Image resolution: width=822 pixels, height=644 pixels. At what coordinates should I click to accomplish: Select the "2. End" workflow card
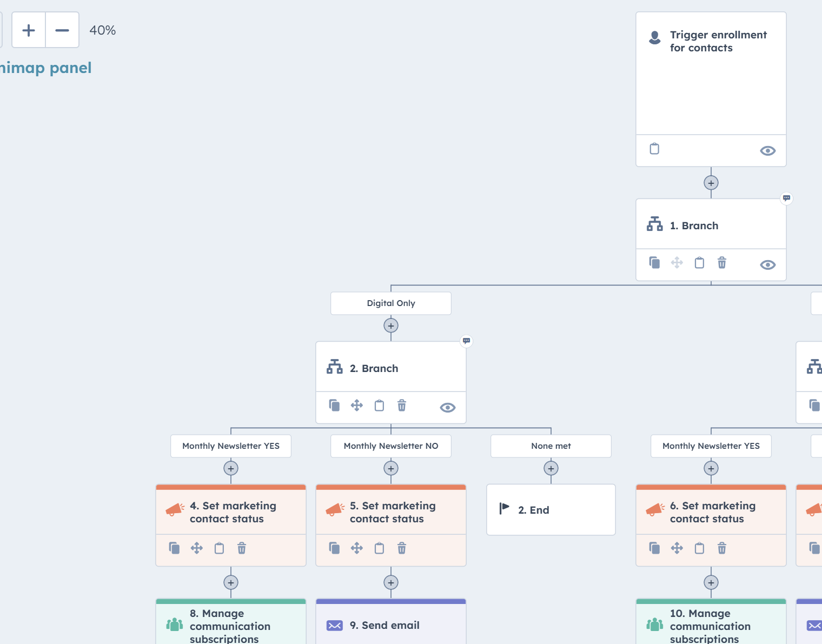(551, 509)
